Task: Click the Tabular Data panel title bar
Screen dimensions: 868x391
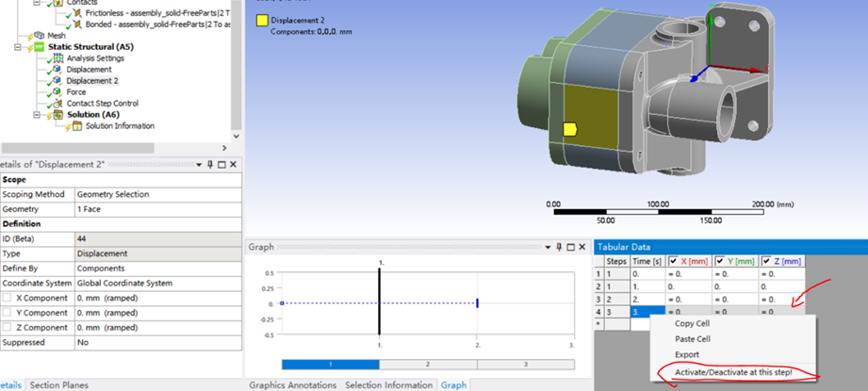Action: pyautogui.click(x=730, y=247)
